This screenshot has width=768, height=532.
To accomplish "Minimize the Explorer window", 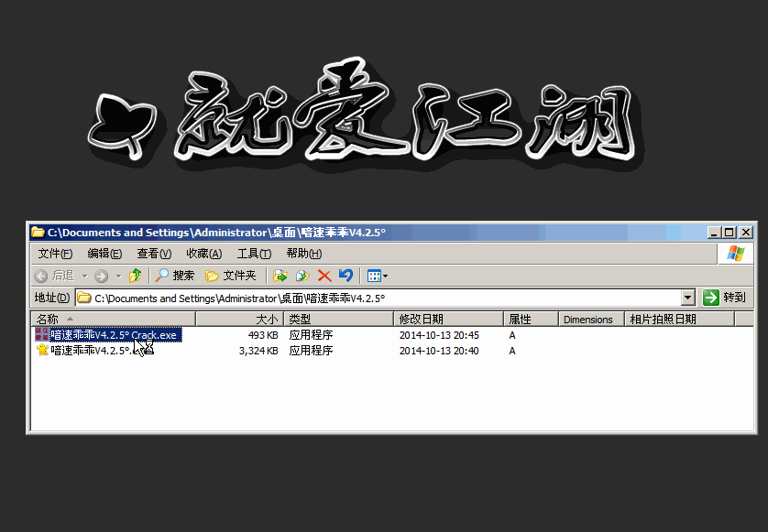I will click(x=714, y=232).
